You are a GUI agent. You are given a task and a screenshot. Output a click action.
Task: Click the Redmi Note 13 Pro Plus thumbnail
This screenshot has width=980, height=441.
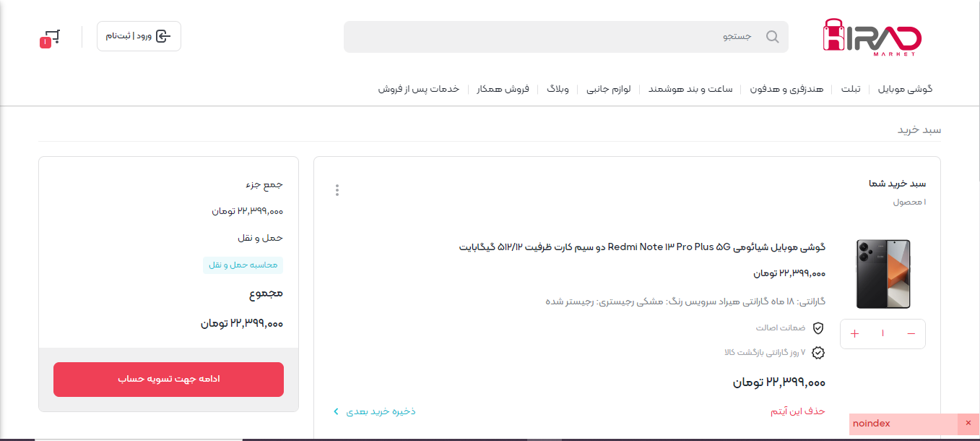883,274
